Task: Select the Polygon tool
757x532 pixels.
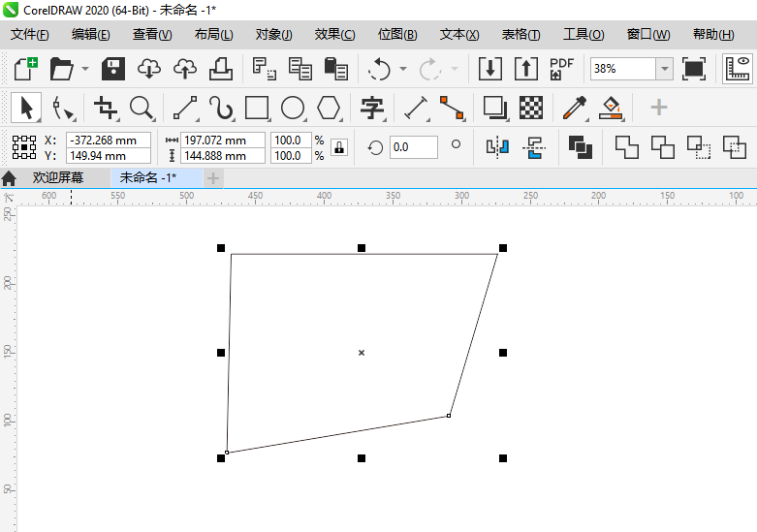Action: click(x=330, y=107)
